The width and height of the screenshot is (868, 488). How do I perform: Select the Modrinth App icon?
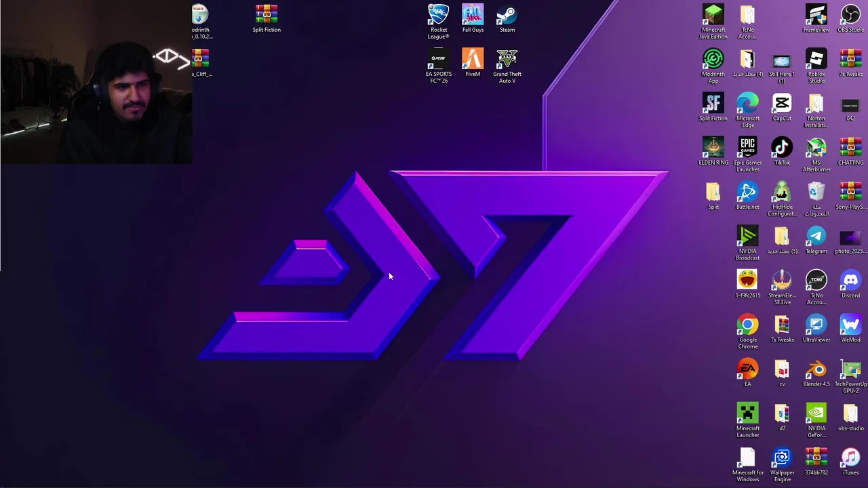713,65
